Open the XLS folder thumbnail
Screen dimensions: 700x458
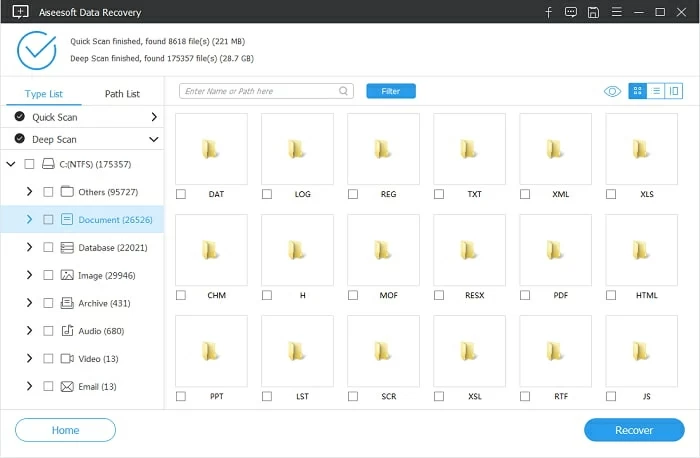pos(641,149)
